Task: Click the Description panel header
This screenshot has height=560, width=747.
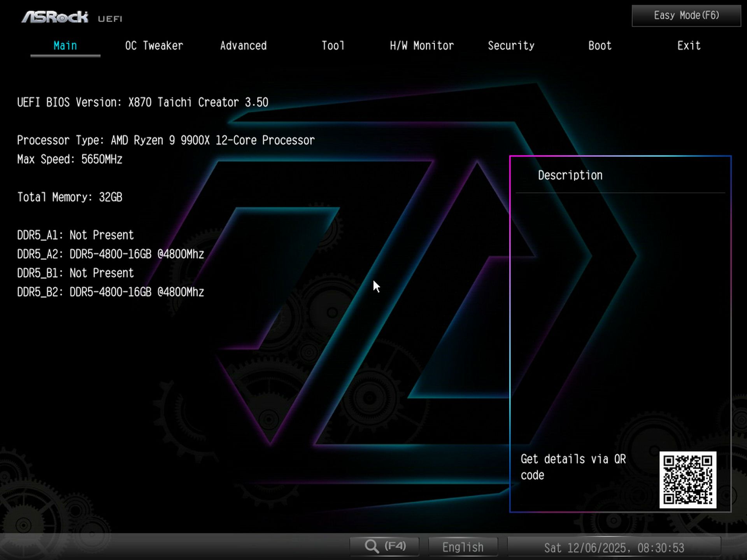Action: click(570, 175)
